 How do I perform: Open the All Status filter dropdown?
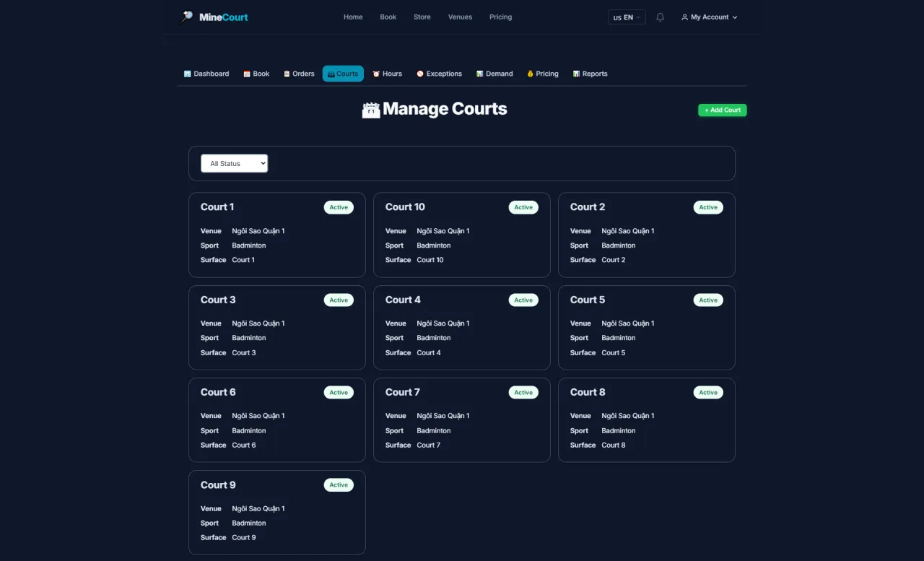pyautogui.click(x=234, y=164)
